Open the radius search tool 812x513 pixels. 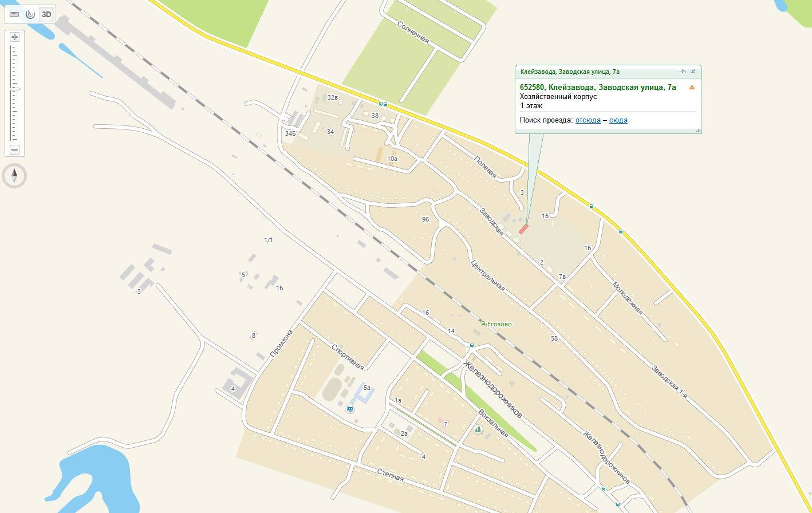(x=30, y=14)
